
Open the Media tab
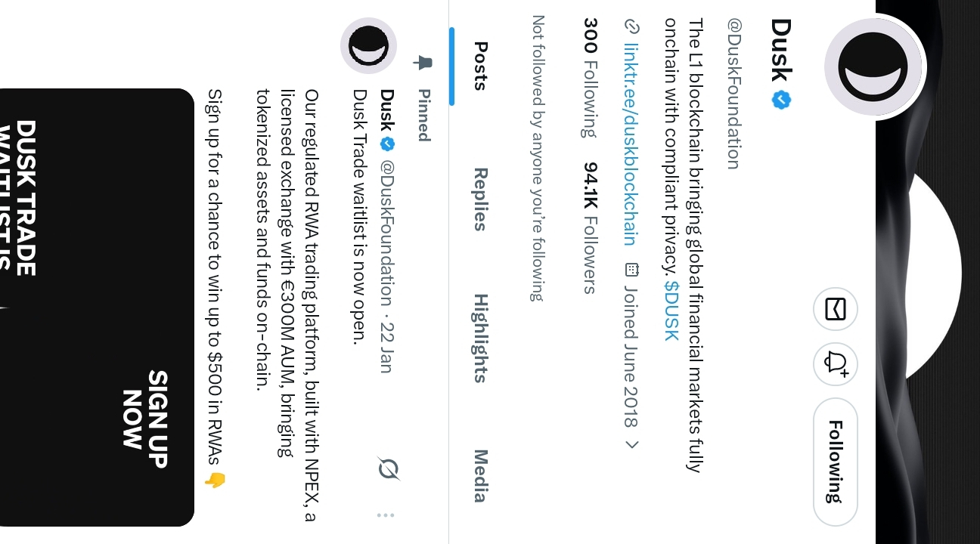[479, 476]
